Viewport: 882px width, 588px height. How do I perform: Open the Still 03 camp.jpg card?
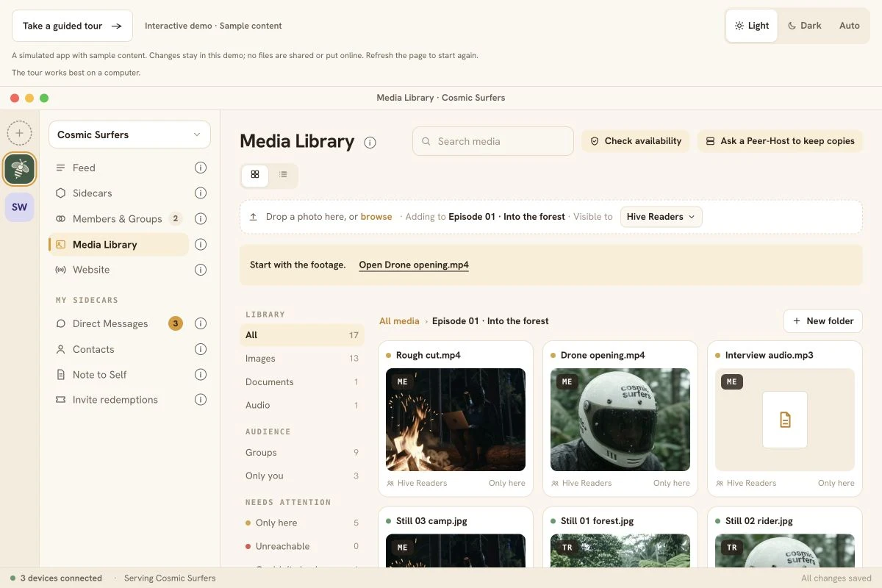(456, 537)
